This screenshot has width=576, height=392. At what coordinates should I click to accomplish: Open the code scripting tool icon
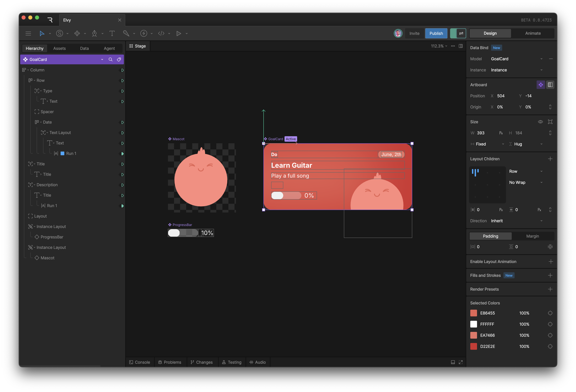tap(161, 34)
